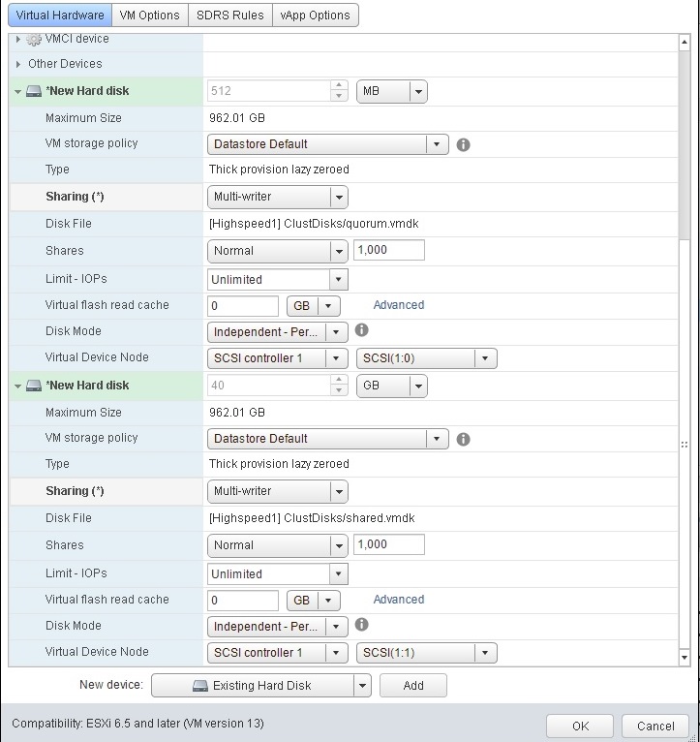Click info icon beside first Disk Mode dropdown
This screenshot has width=700, height=742.
point(362,330)
